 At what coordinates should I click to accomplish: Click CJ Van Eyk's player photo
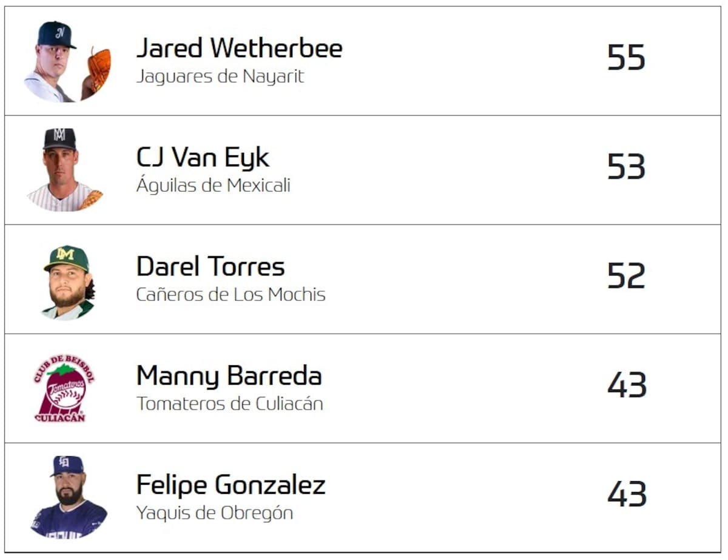(64, 170)
